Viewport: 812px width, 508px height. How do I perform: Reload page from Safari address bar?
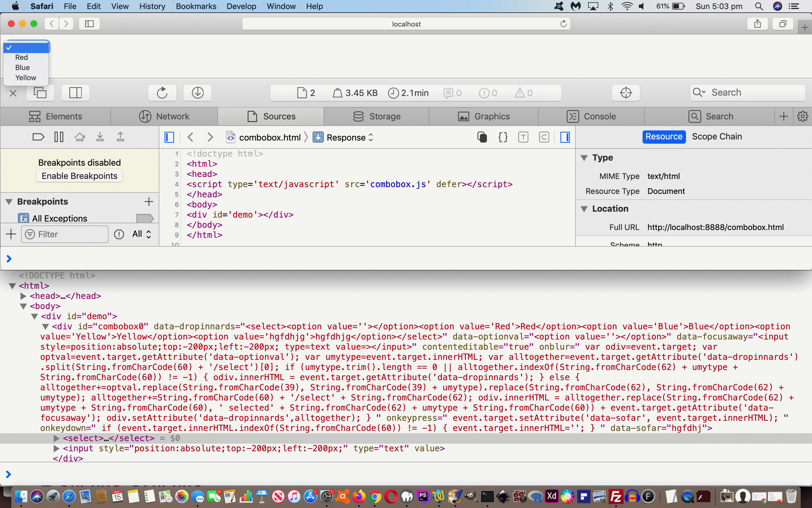[x=563, y=24]
